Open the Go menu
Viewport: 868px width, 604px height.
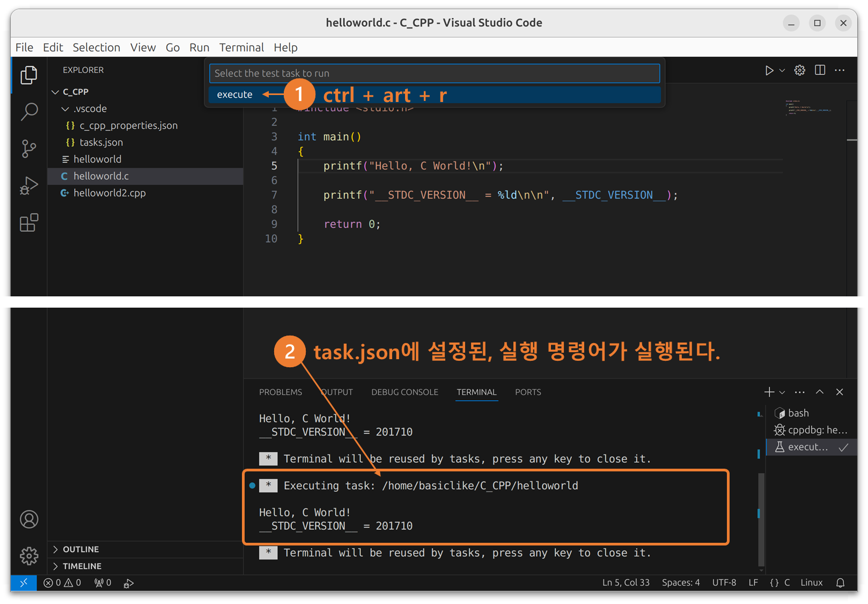172,47
